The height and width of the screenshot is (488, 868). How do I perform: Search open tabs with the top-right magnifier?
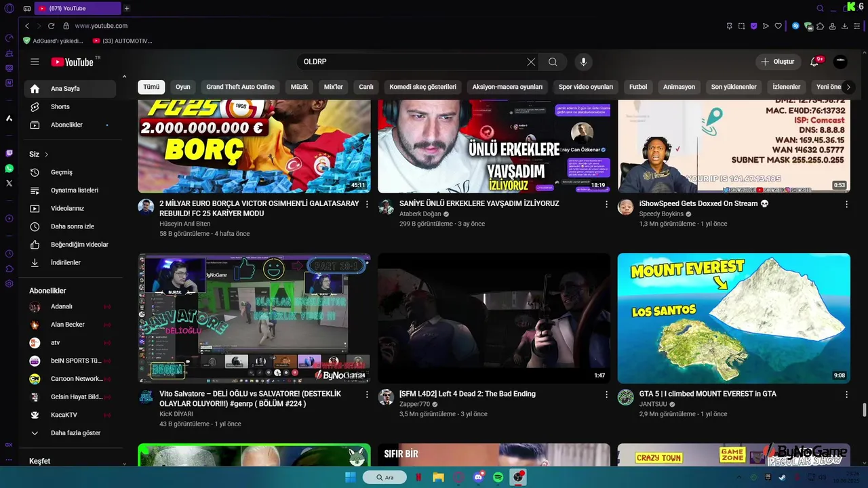820,8
